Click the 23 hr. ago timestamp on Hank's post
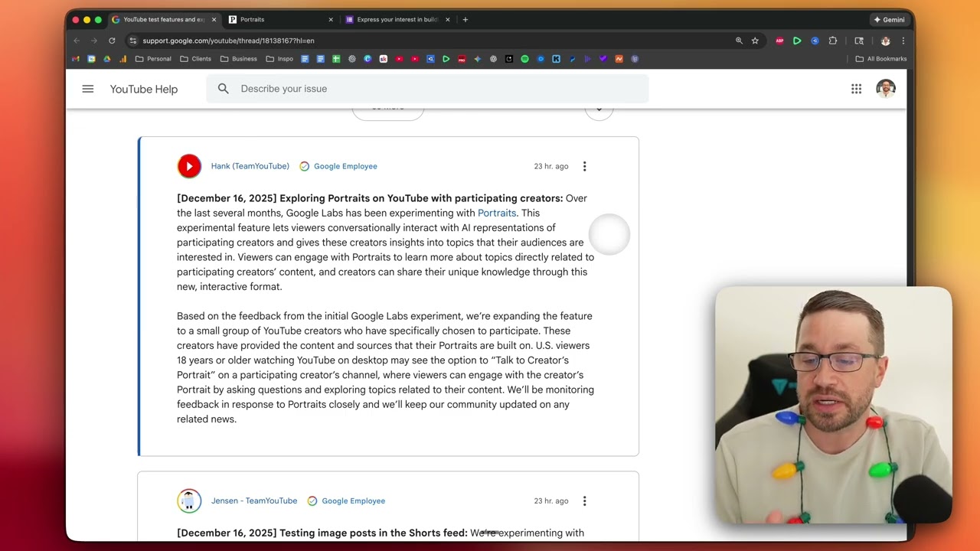Image resolution: width=980 pixels, height=551 pixels. click(551, 166)
